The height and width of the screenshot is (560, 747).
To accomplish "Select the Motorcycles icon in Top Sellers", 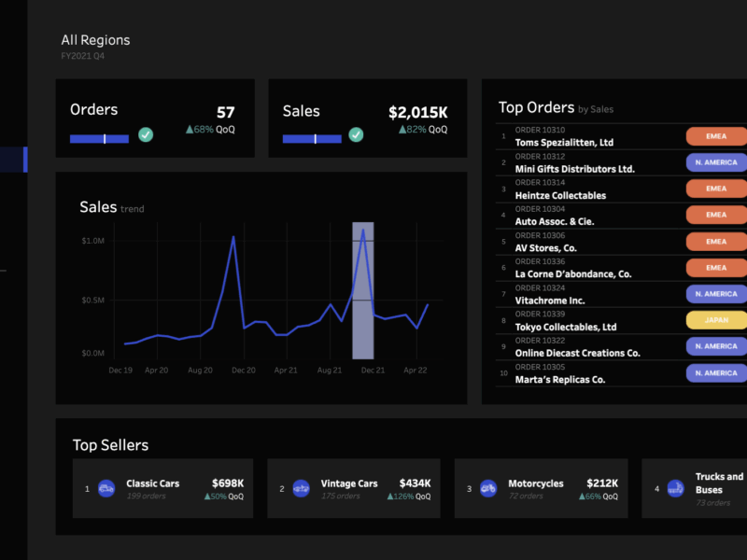I will [x=487, y=488].
